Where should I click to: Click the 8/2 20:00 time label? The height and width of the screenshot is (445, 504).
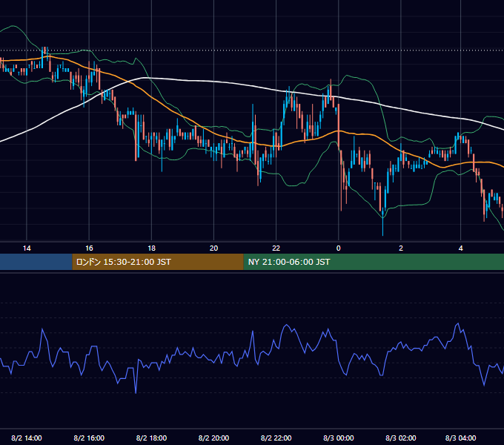point(213,438)
